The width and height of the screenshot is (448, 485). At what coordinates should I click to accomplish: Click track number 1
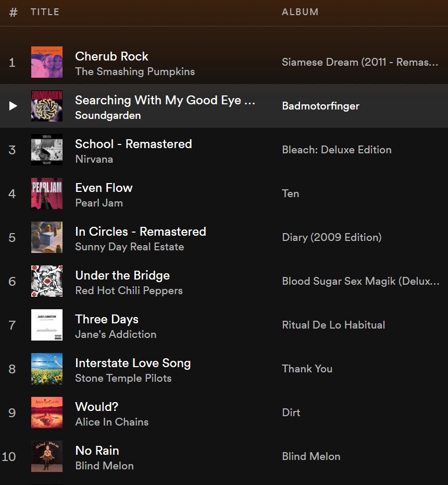click(12, 63)
